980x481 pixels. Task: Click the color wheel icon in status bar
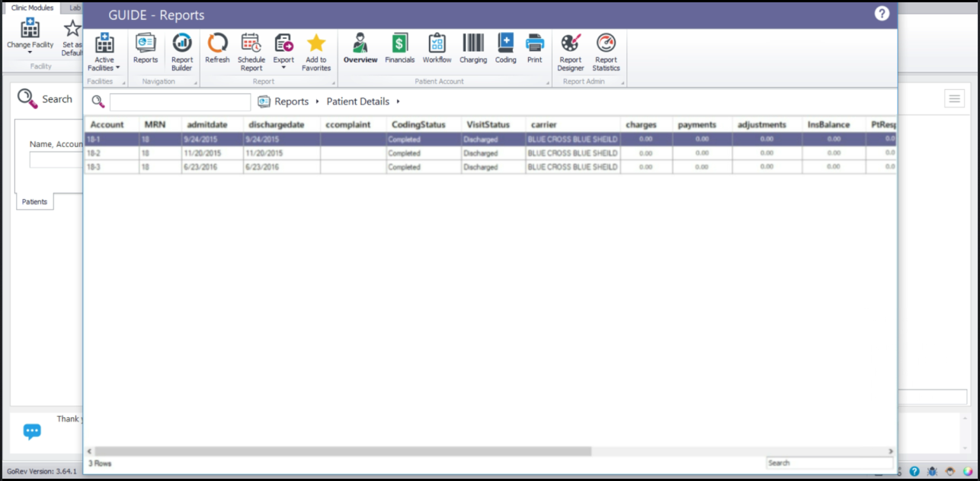point(967,472)
